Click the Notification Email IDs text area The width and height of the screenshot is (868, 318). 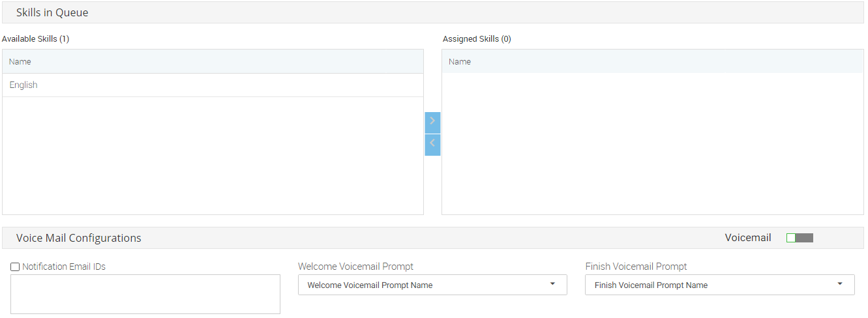145,294
